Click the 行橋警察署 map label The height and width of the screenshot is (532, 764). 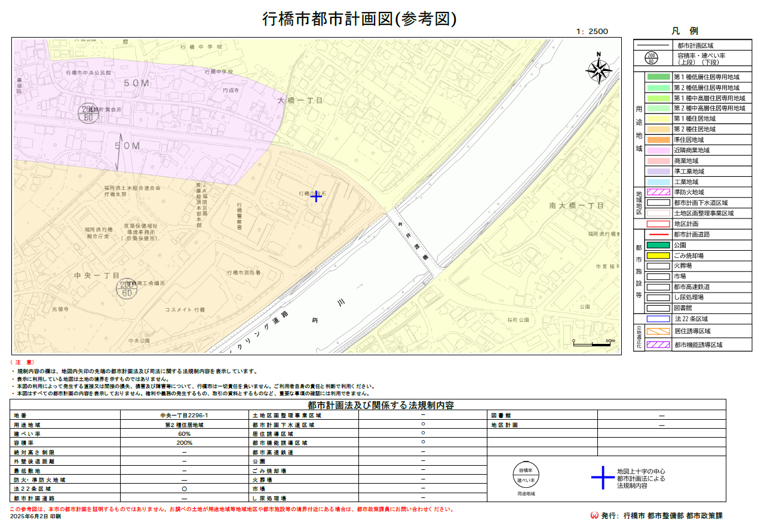pos(239,216)
